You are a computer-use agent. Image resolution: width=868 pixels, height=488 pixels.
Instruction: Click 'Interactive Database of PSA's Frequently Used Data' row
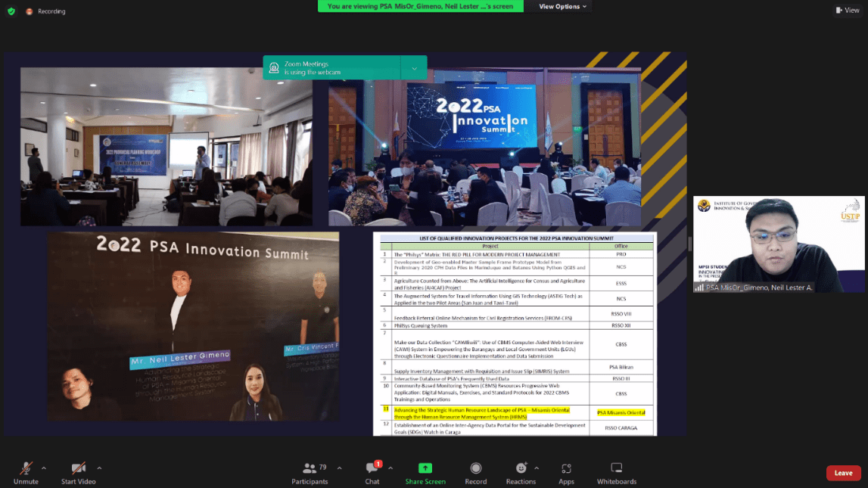point(451,379)
